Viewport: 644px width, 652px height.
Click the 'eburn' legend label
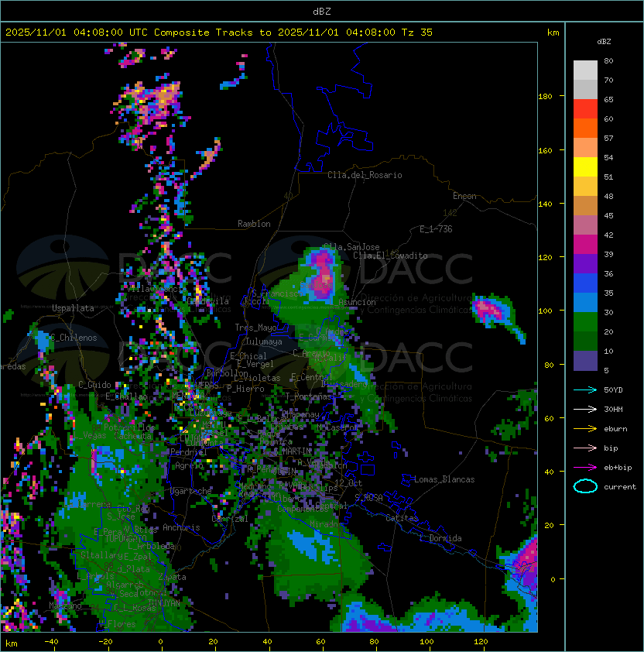coord(615,429)
